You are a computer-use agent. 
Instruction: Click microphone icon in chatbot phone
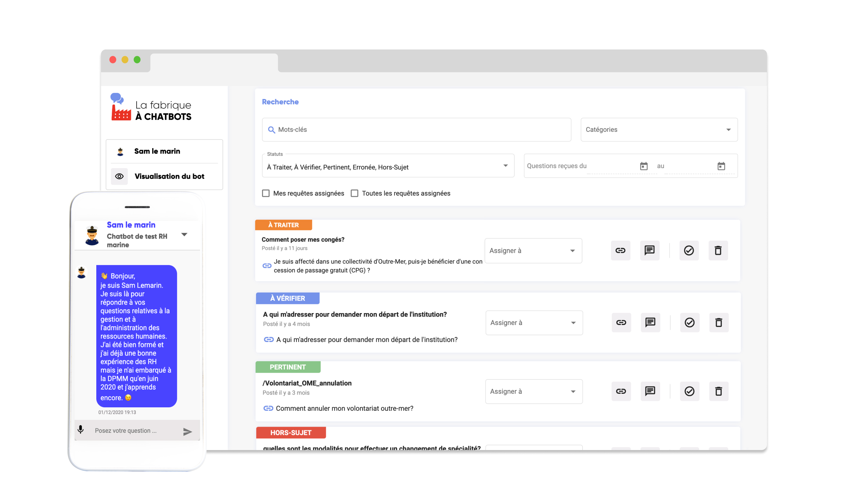[81, 430]
